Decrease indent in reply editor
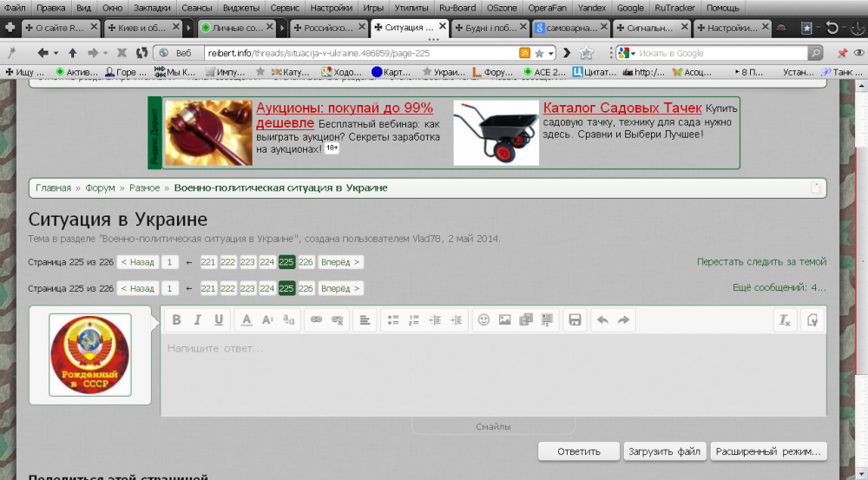 click(435, 320)
